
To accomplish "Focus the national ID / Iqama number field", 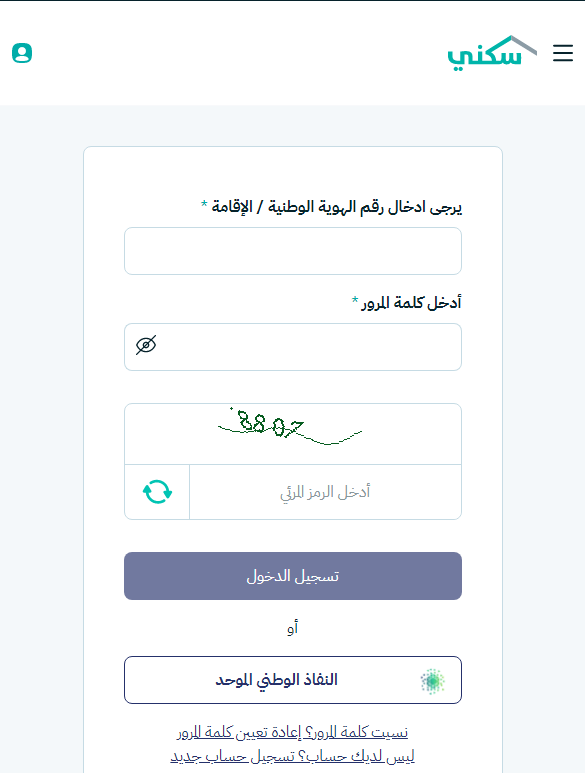I will point(293,251).
